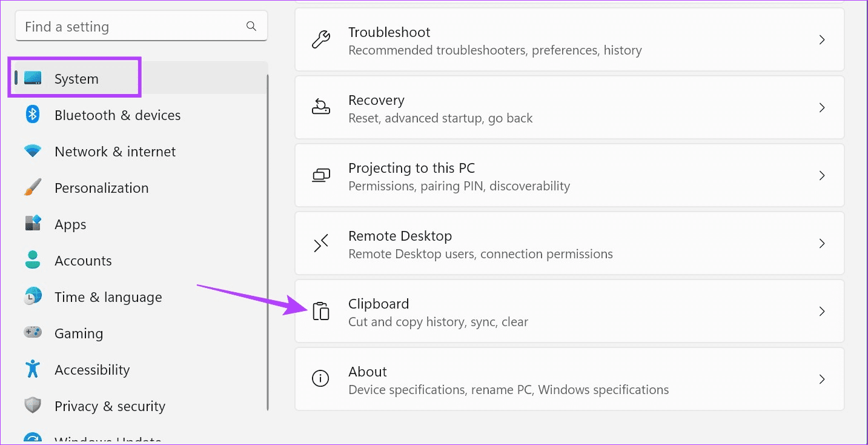
Task: Expand Troubleshoot with its chevron
Action: pos(822,40)
